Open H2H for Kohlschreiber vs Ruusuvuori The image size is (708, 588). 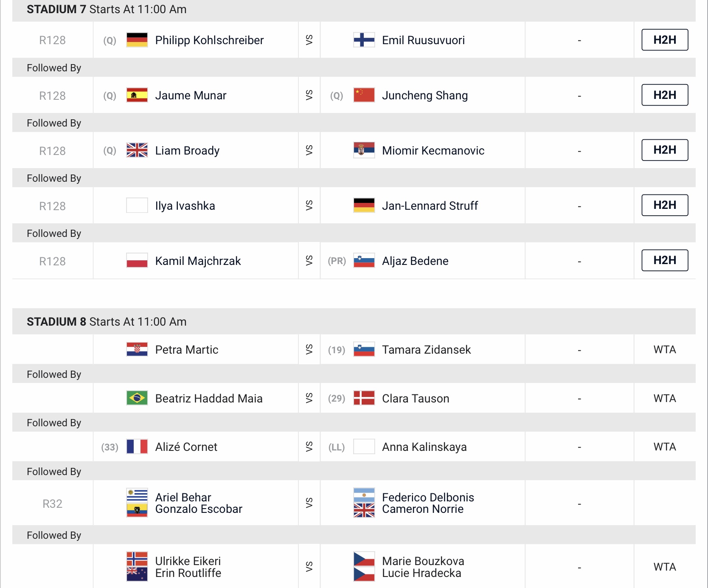(665, 40)
